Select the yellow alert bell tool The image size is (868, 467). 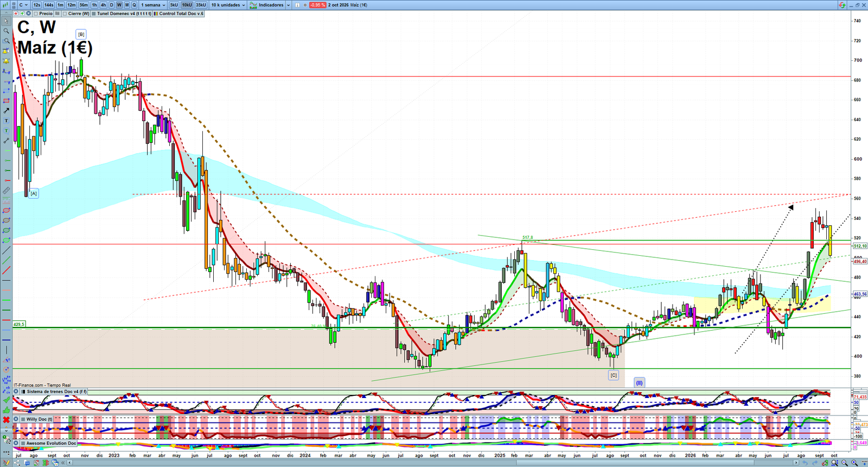[x=7, y=61]
